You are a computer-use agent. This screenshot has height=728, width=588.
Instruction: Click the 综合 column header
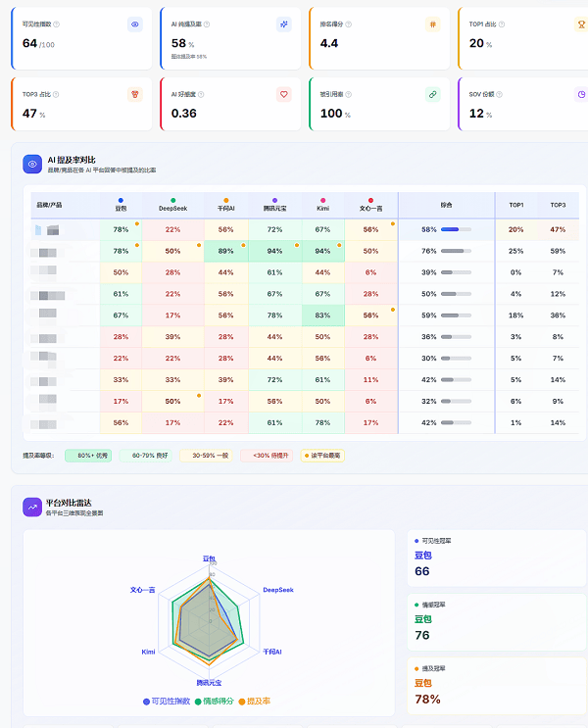click(446, 205)
